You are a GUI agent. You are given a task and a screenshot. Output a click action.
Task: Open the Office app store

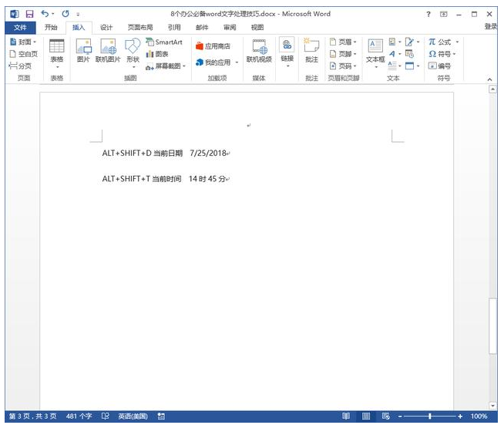(x=213, y=46)
